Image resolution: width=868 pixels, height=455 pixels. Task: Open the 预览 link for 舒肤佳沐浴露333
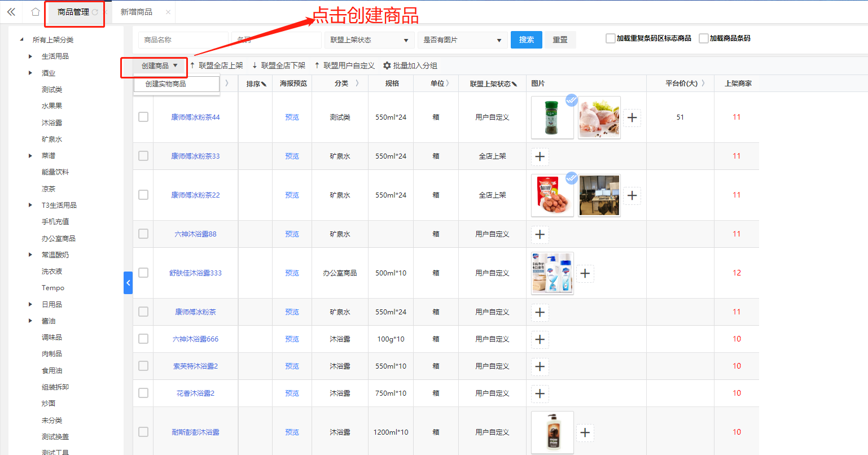[292, 273]
